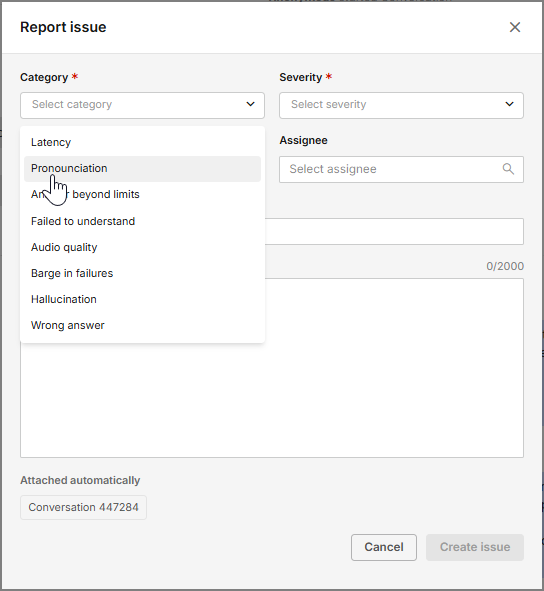Choose Barge in failures option
This screenshot has width=544, height=591.
(x=142, y=273)
